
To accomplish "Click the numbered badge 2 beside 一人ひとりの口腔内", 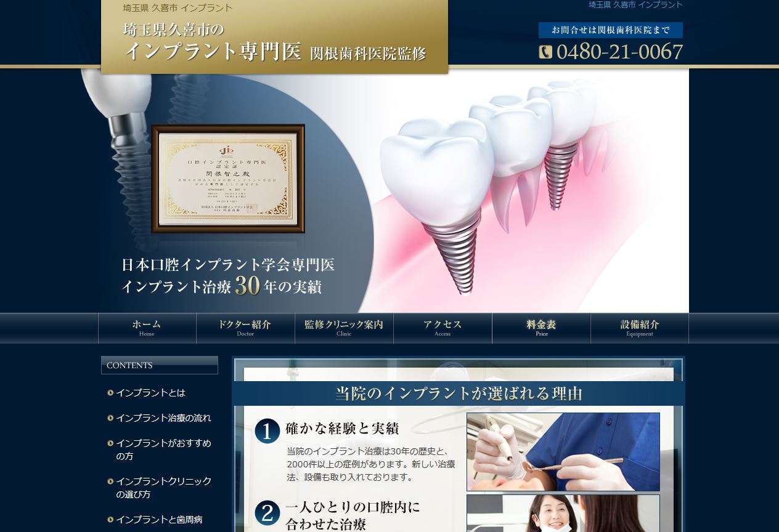I will click(x=266, y=514).
